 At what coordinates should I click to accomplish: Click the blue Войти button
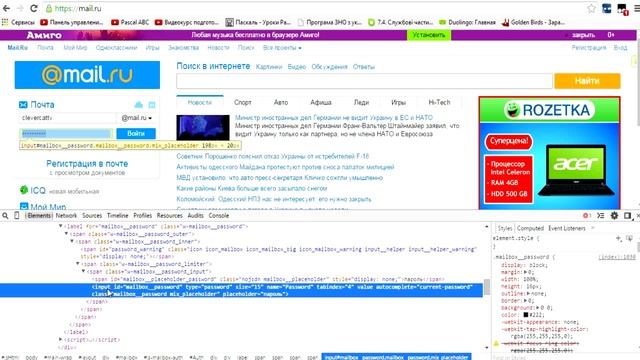(x=136, y=133)
